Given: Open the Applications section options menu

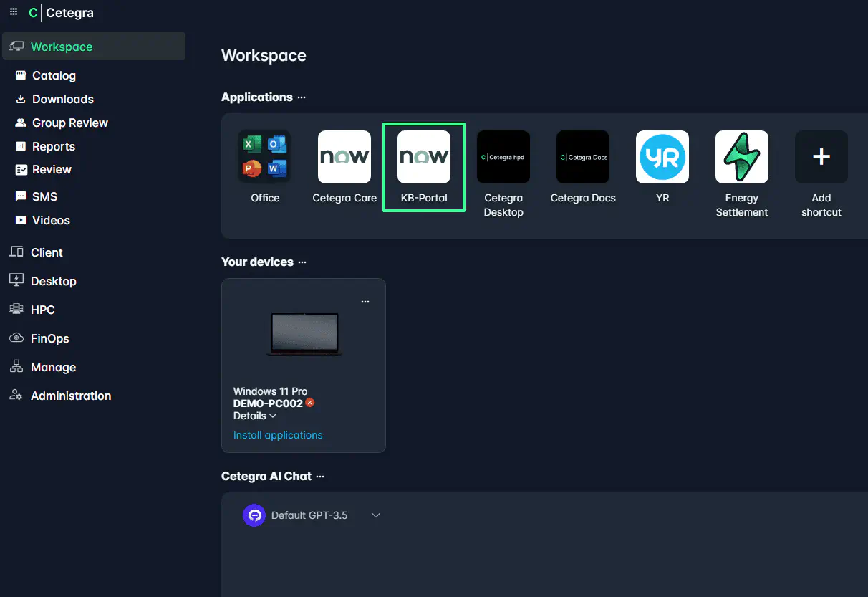Looking at the screenshot, I should tap(302, 97).
